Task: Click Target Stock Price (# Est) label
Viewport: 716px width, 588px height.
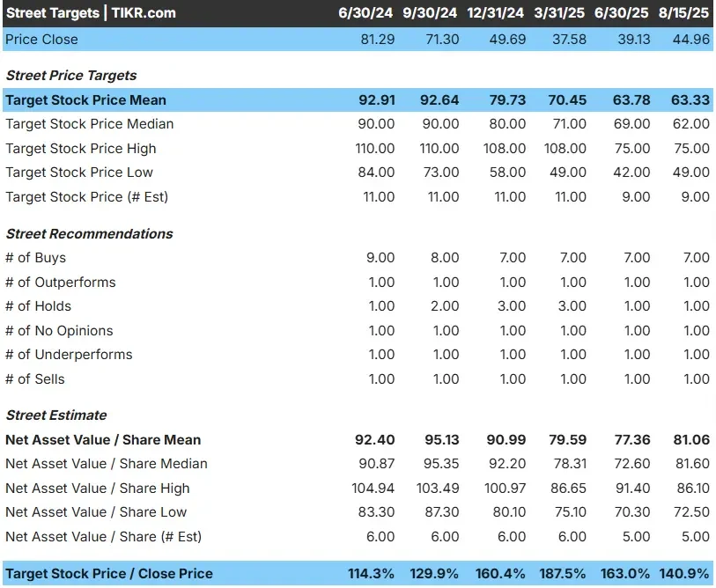Action: [87, 197]
